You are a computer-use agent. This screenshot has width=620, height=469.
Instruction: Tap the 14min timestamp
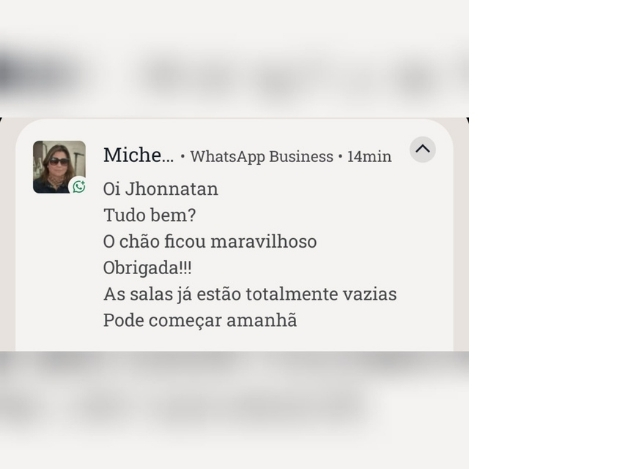(x=369, y=157)
